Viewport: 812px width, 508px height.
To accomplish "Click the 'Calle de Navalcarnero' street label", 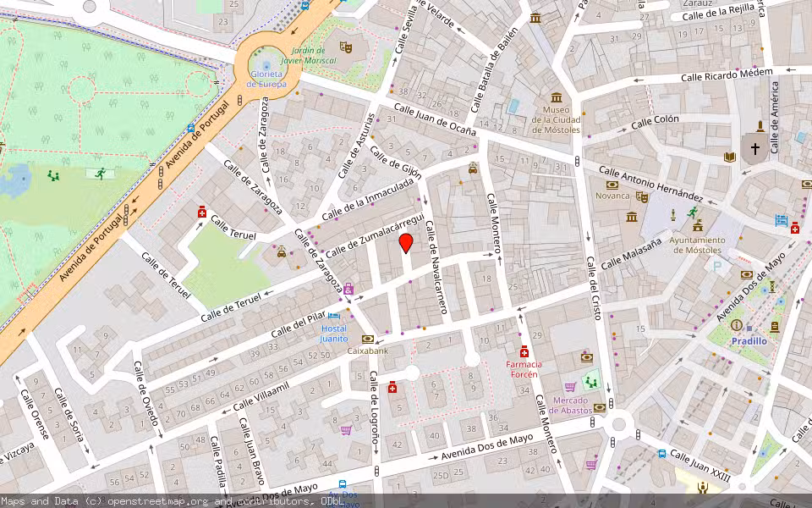I will (x=436, y=268).
